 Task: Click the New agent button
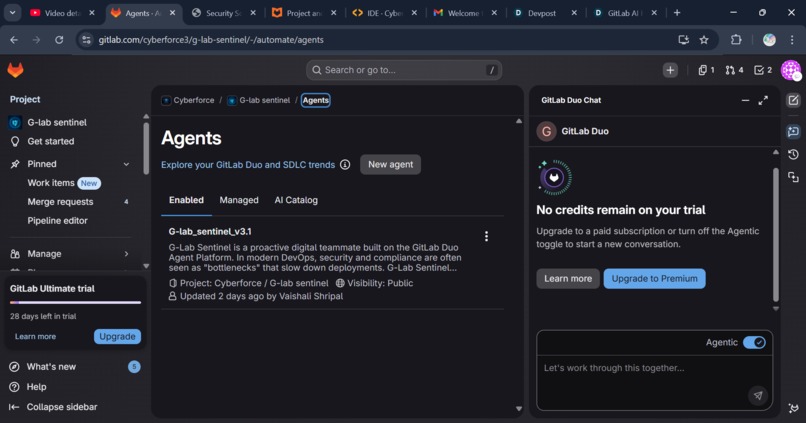tap(390, 164)
